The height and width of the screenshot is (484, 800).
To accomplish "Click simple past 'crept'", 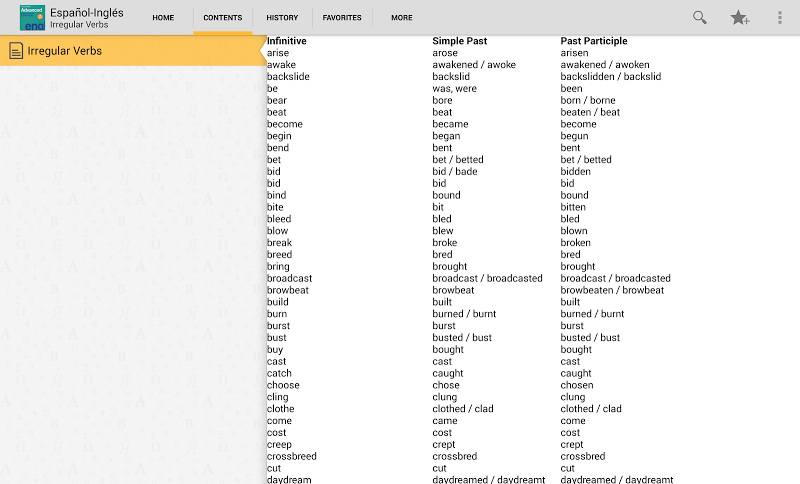I will pyautogui.click(x=444, y=445).
